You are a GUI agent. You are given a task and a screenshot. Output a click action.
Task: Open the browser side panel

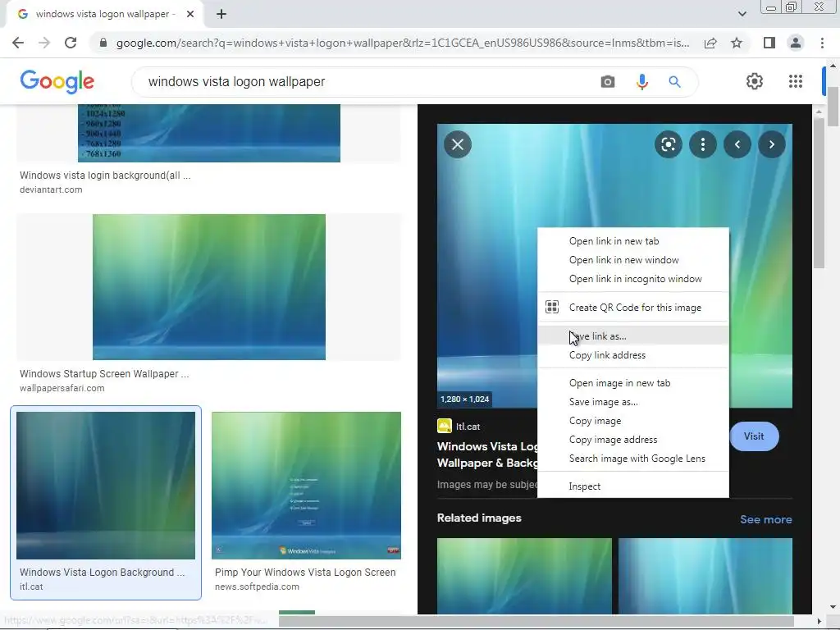769,43
